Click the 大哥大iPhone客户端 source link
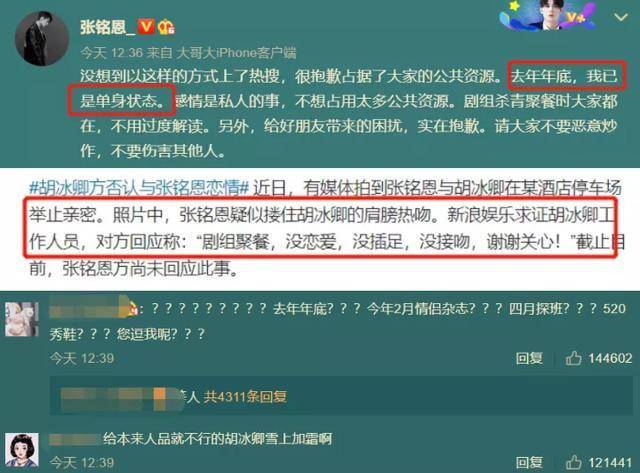The image size is (640, 473). tap(236, 53)
